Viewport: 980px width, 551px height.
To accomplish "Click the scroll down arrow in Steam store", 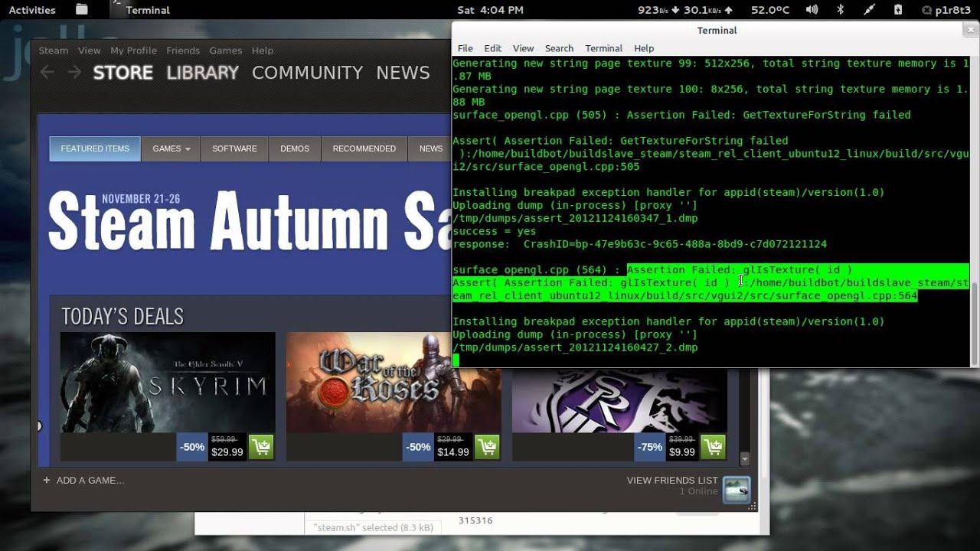I will click(x=745, y=459).
